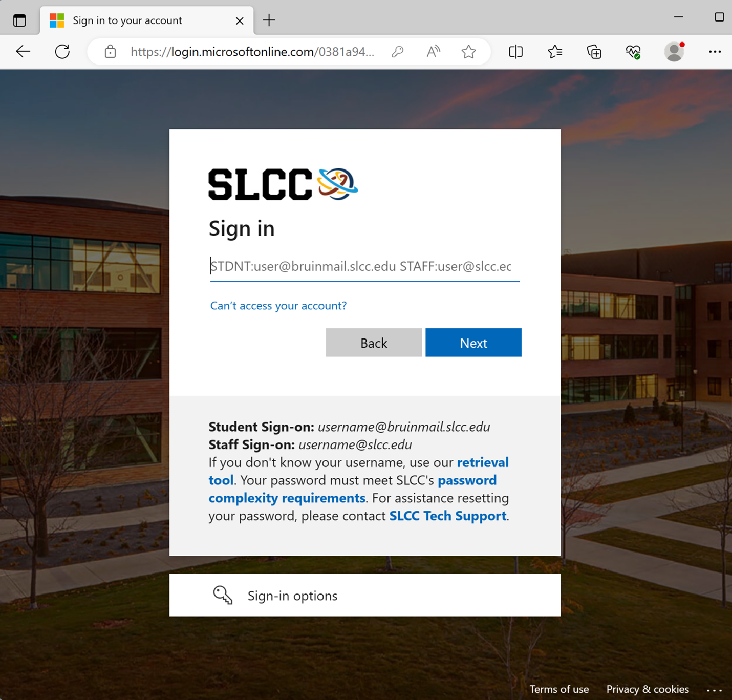This screenshot has width=732, height=700.
Task: Open the Favorites list
Action: click(555, 52)
